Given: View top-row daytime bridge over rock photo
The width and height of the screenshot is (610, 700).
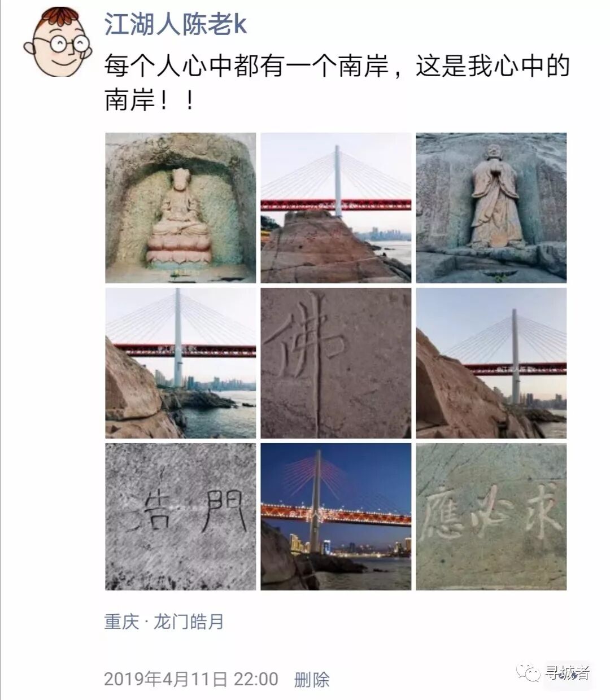Looking at the screenshot, I should point(336,208).
